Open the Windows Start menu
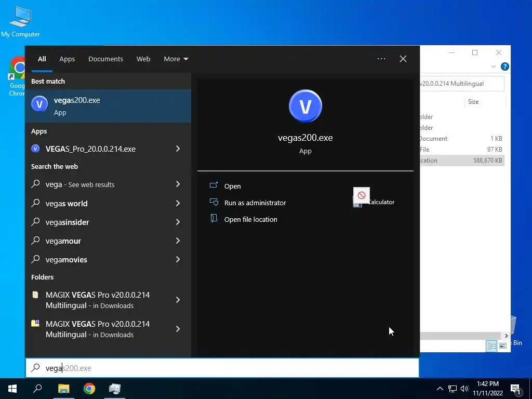 (12, 389)
